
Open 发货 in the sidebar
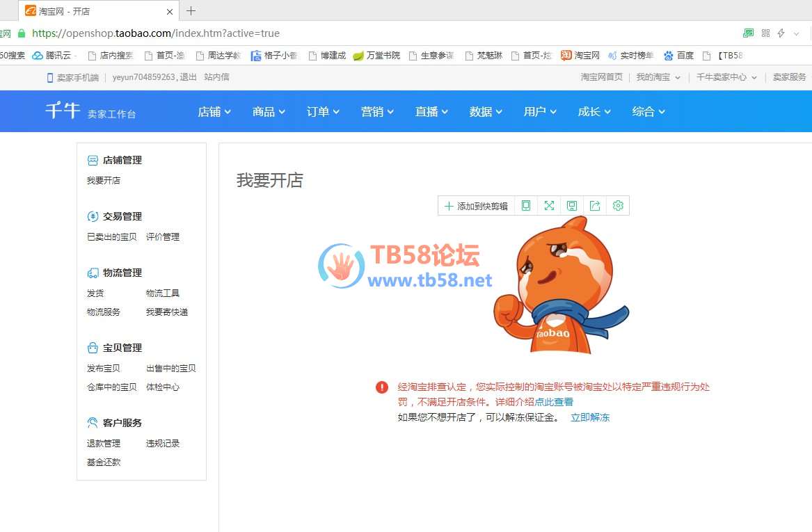[x=95, y=293]
